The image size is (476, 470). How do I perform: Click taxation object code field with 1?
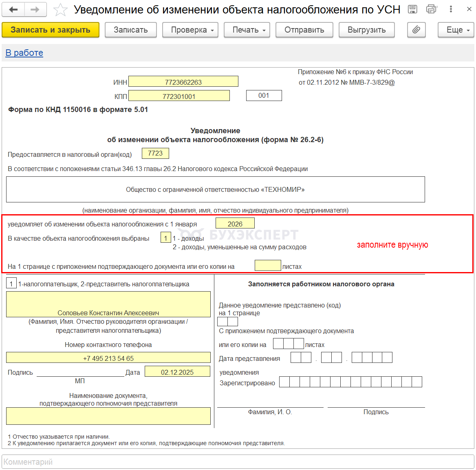166,237
